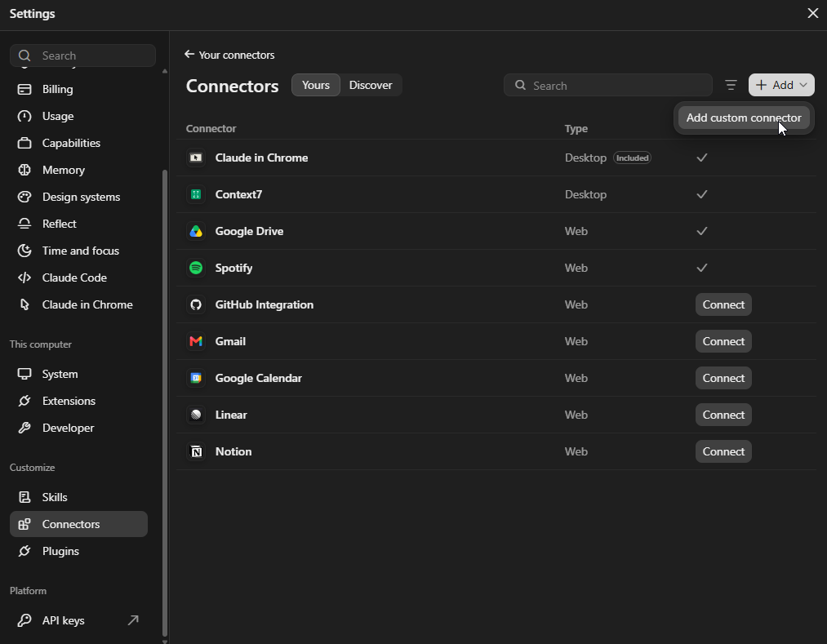Click the Extensions plug icon
The width and height of the screenshot is (827, 644).
point(24,401)
